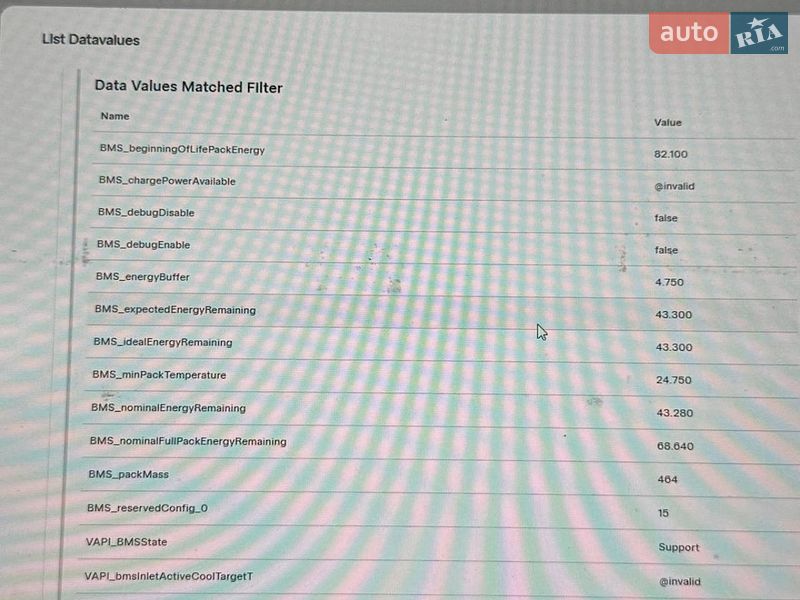Select the BMS_nominalEnergyRemaining name

tap(168, 408)
